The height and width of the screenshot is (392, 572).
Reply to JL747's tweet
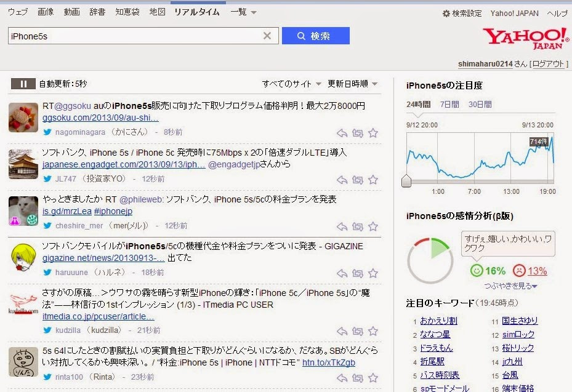pos(342,180)
